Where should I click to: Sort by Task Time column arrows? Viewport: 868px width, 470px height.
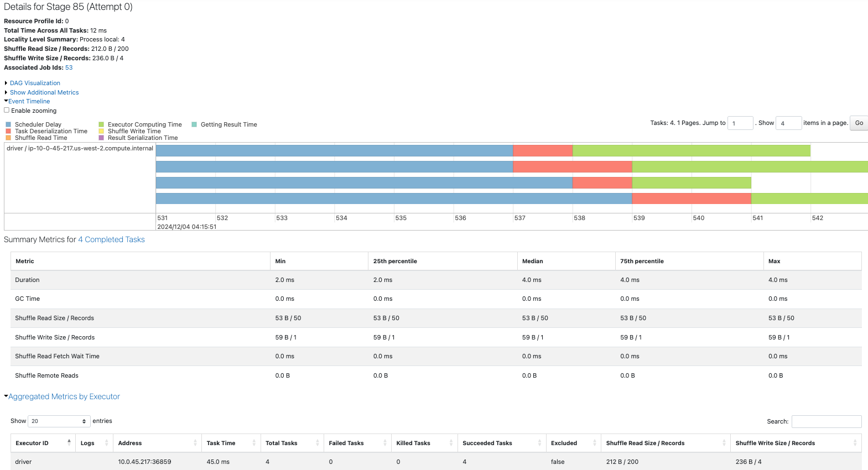coord(254,443)
